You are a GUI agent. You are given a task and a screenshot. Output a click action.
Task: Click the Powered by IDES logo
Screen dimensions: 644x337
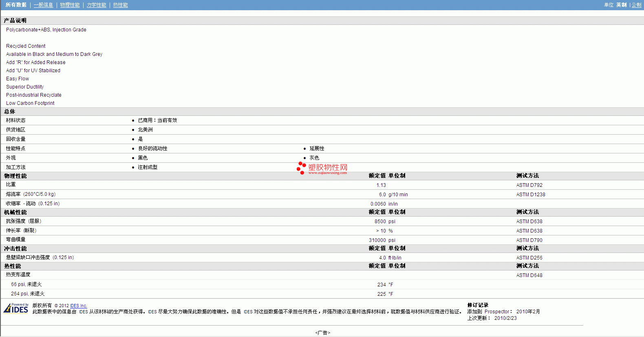(16, 308)
